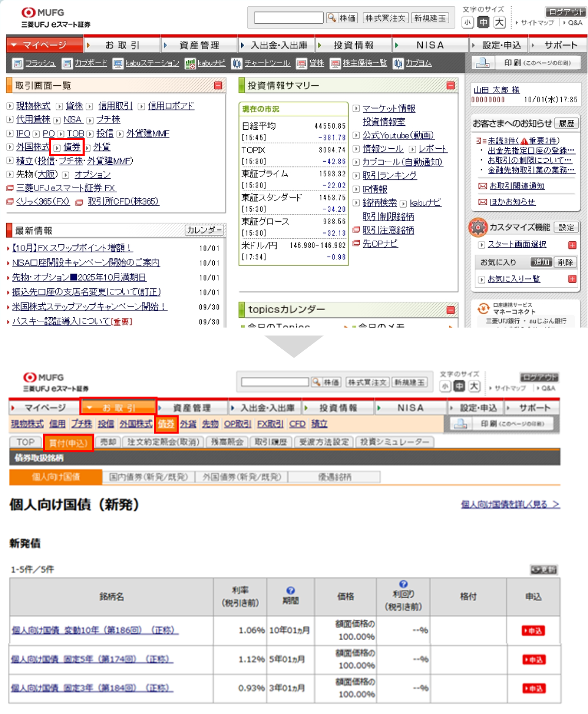Open the 株主優待一覧 shortcut icon
This screenshot has width=588, height=714.
[x=336, y=63]
